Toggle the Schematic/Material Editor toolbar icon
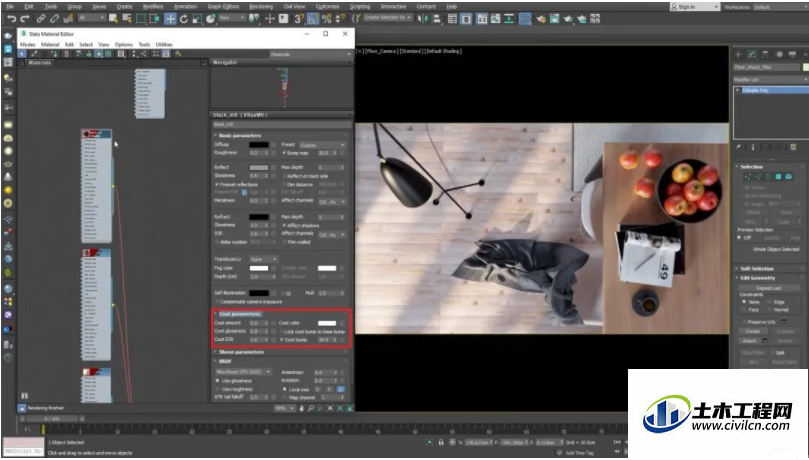Screen dimensions: 809x460 click(525, 19)
